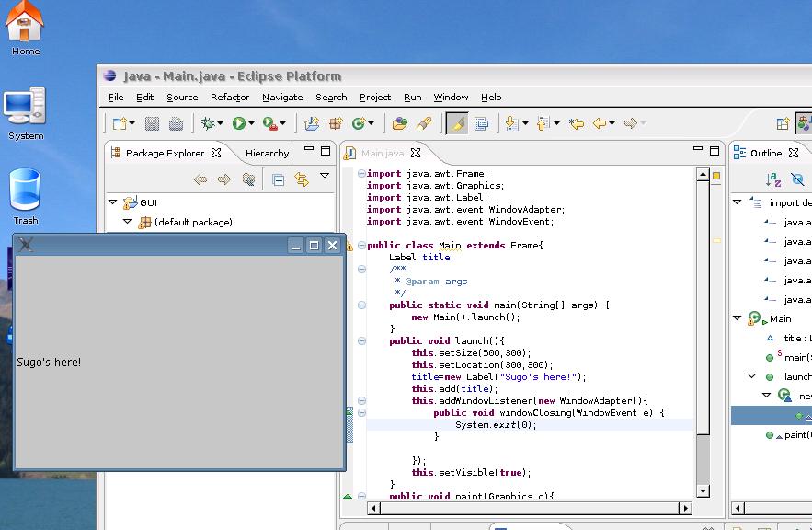The image size is (812, 530).
Task: Click Package Explorer Up level icon
Action: coord(248,179)
